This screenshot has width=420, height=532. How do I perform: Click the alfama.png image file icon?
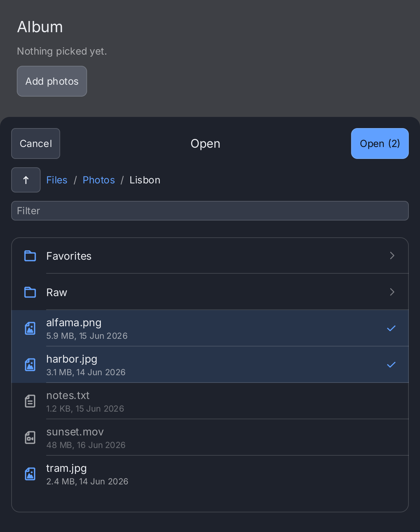(30, 328)
